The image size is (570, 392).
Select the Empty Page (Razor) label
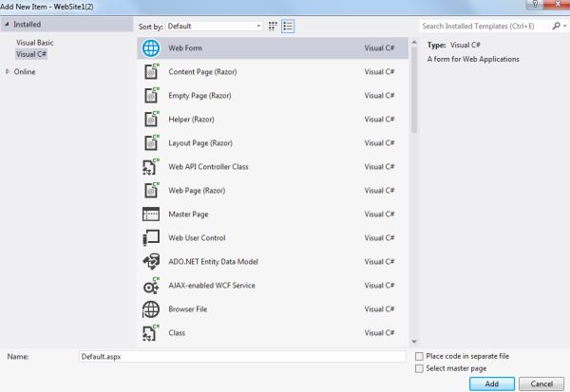coord(199,95)
